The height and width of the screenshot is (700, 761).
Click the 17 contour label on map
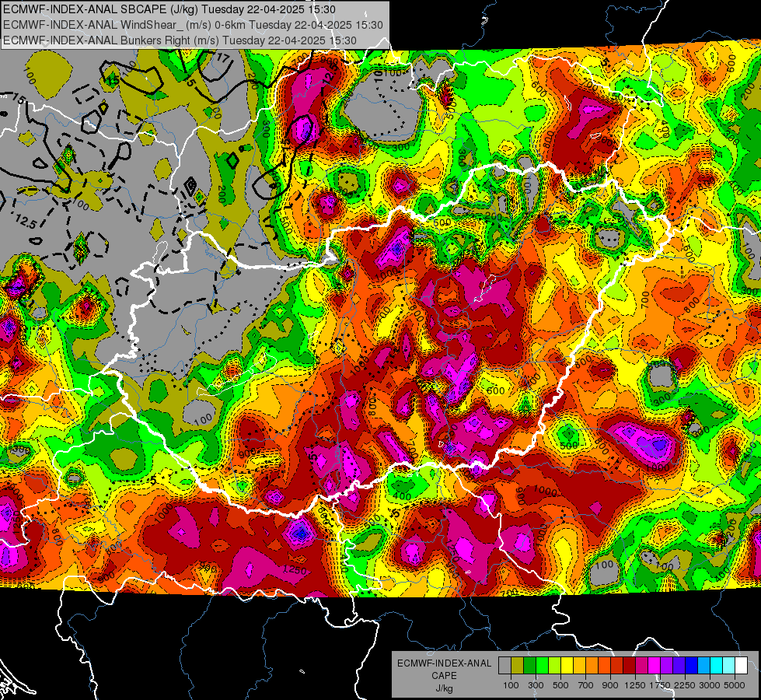(223, 58)
